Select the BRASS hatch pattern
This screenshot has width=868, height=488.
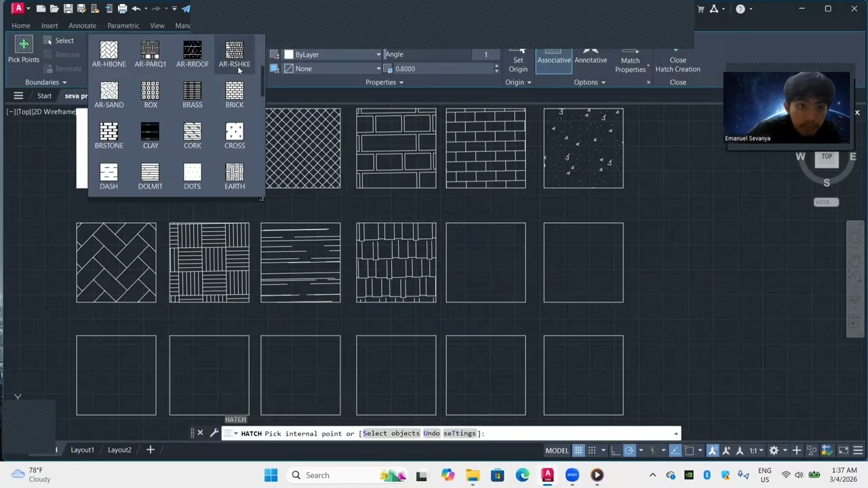pyautogui.click(x=192, y=95)
